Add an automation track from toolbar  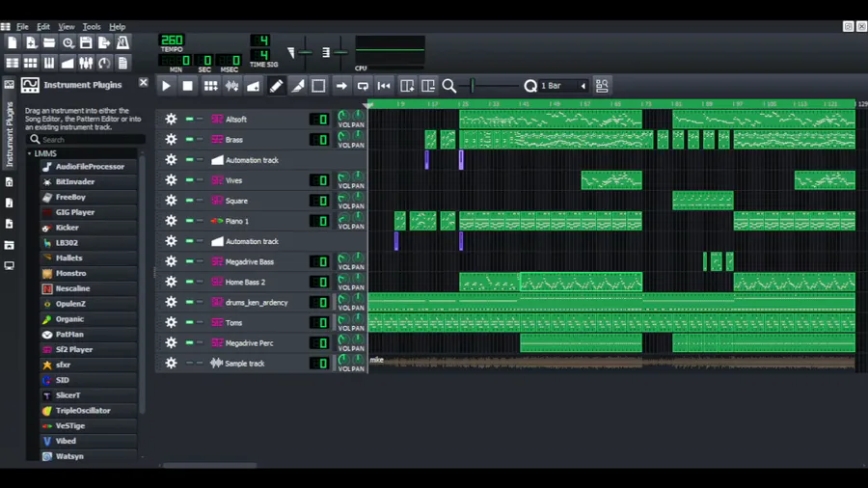pos(253,86)
